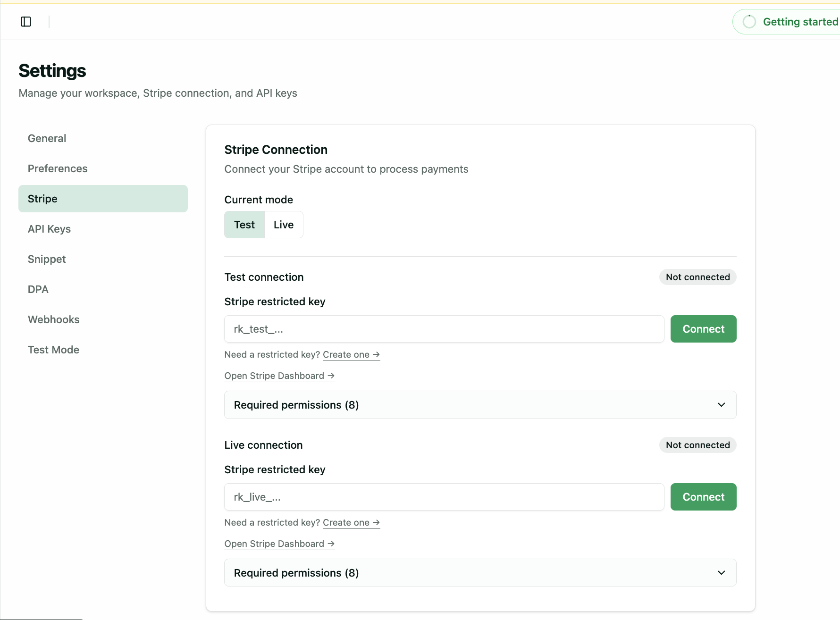
Task: Focus the rk_live_ restricted key field
Action: (444, 497)
